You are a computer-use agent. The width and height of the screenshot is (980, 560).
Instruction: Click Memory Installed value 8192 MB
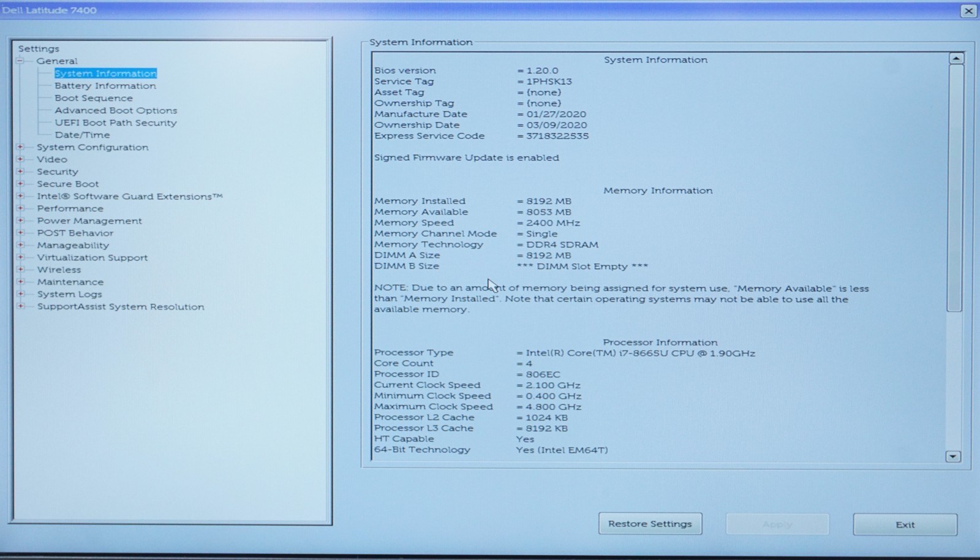(x=549, y=201)
